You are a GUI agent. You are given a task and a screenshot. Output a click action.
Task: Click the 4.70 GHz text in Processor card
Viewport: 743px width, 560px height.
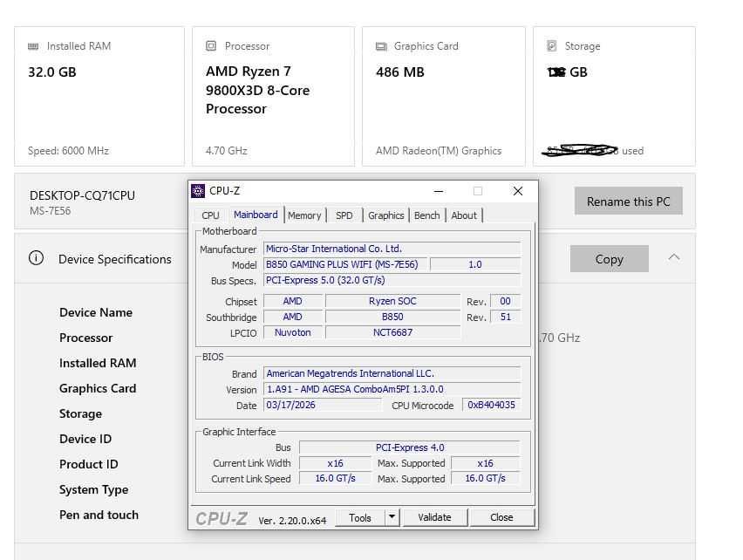tap(227, 151)
